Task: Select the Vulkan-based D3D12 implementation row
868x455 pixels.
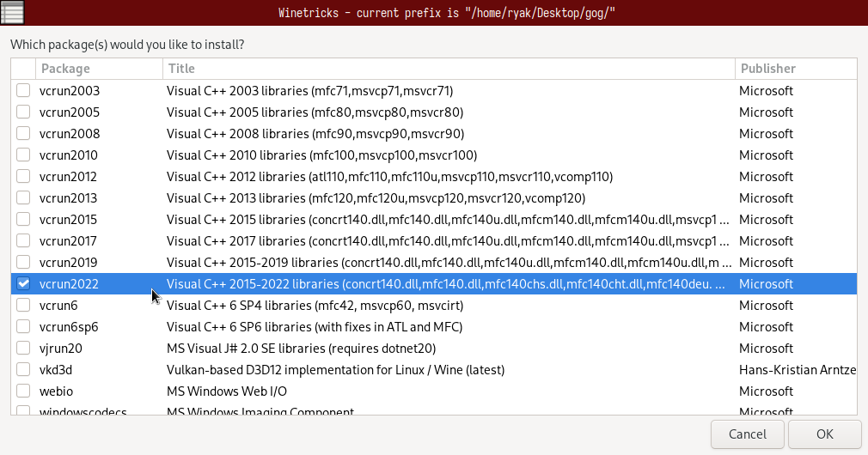Action: [x=335, y=370]
